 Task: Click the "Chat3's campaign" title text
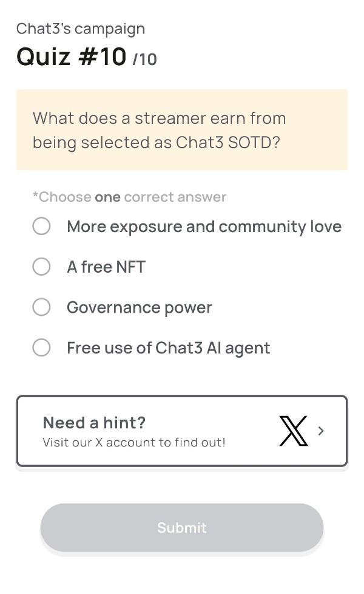tap(81, 29)
